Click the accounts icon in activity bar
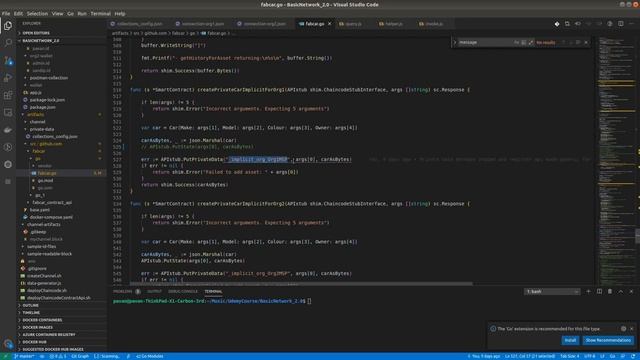Viewport: 640px width, 360px height. (x=8, y=344)
